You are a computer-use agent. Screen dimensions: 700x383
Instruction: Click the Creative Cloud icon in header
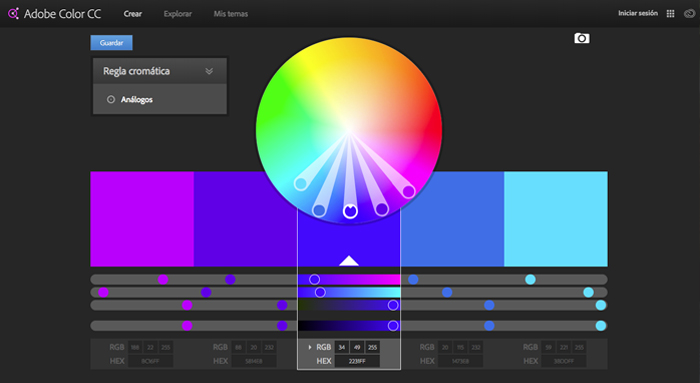point(690,14)
